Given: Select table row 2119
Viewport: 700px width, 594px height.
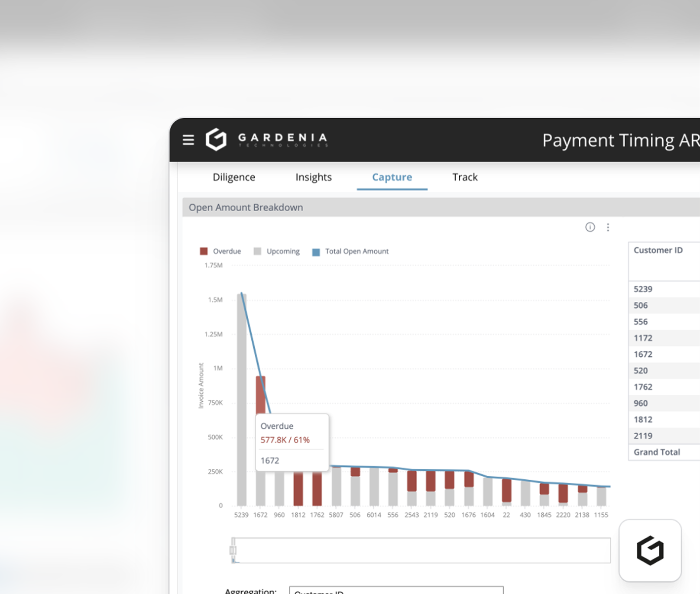Looking at the screenshot, I should 664,436.
